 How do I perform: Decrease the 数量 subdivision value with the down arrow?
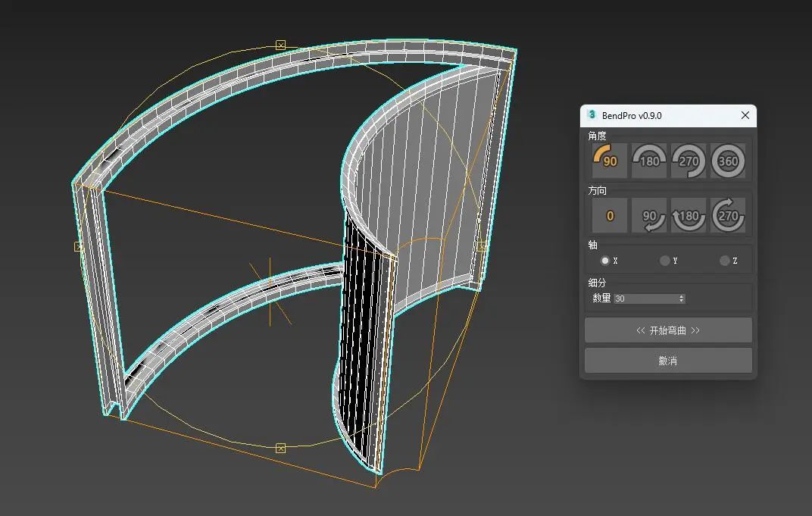click(x=681, y=301)
